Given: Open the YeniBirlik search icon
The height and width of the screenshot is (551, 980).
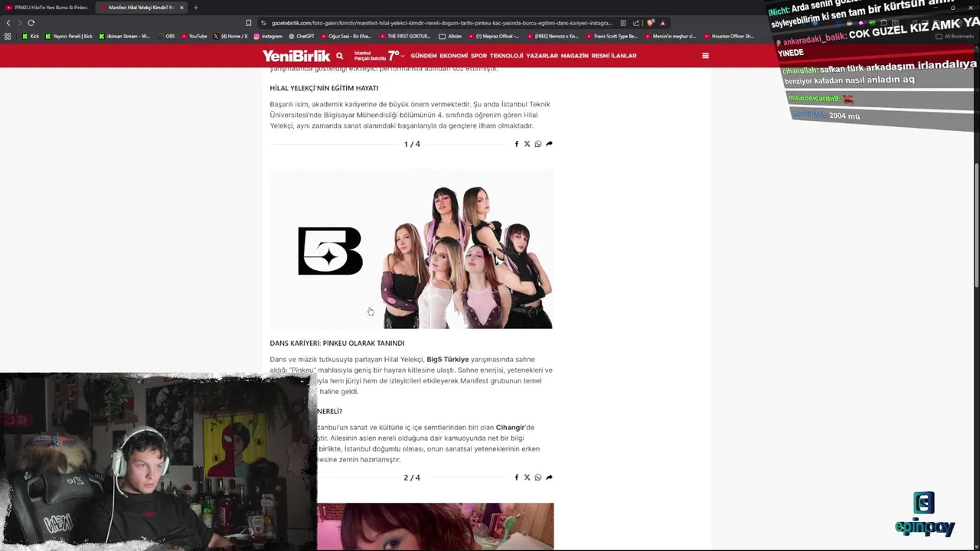Looking at the screenshot, I should click(x=340, y=56).
